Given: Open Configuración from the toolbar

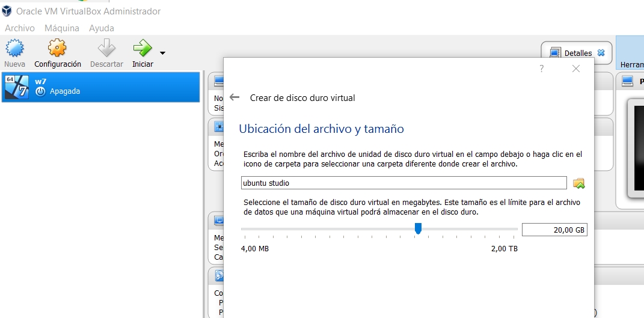Looking at the screenshot, I should click(x=57, y=48).
